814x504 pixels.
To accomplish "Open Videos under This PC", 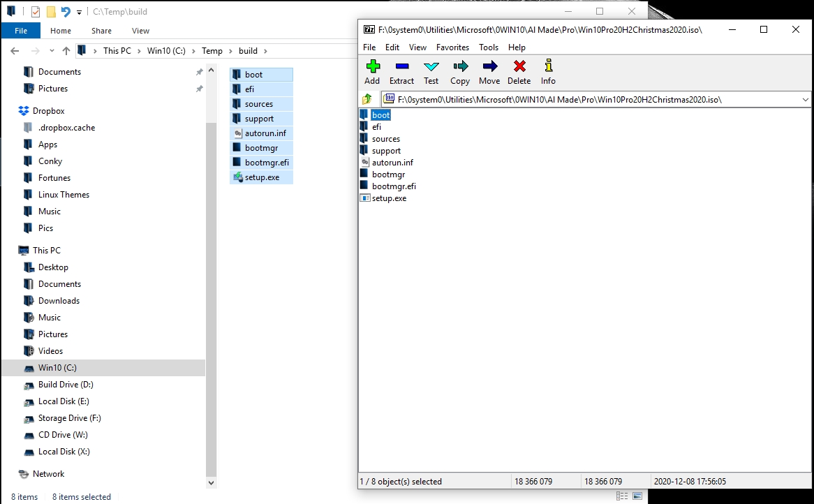I will (x=50, y=351).
